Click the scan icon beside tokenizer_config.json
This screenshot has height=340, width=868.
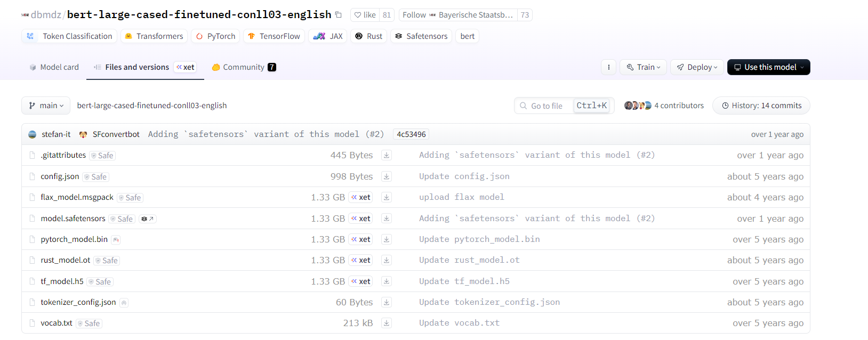(x=124, y=303)
